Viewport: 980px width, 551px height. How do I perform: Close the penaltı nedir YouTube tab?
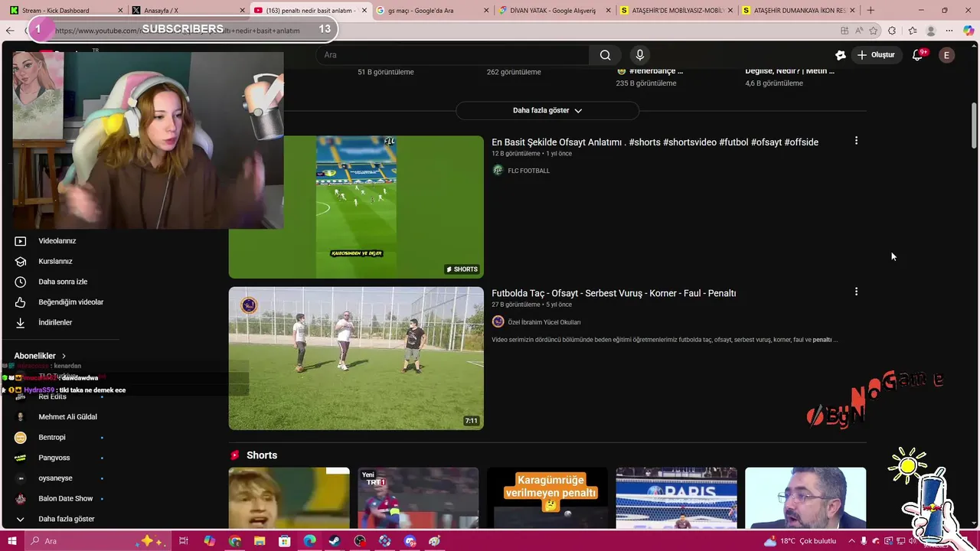coord(364,10)
